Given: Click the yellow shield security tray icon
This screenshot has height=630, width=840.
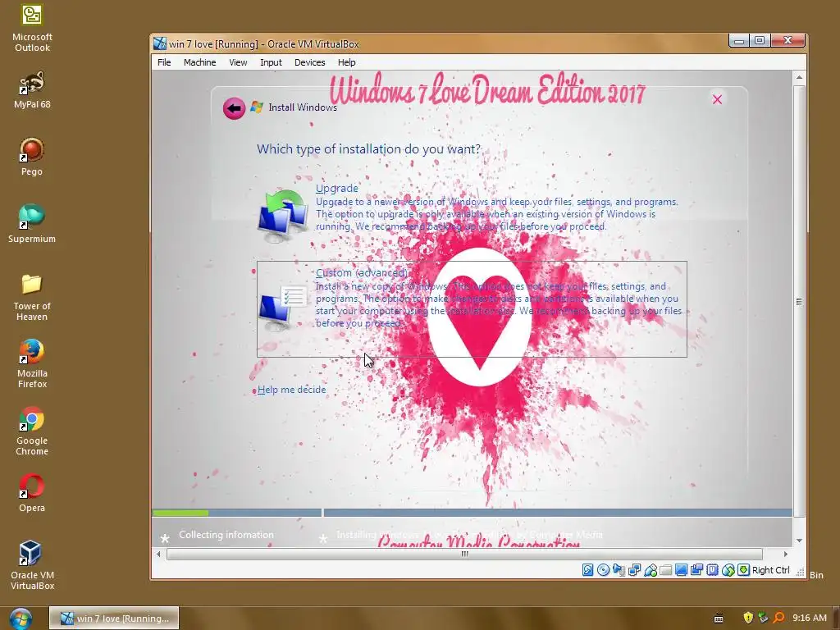Looking at the screenshot, I should [x=748, y=618].
